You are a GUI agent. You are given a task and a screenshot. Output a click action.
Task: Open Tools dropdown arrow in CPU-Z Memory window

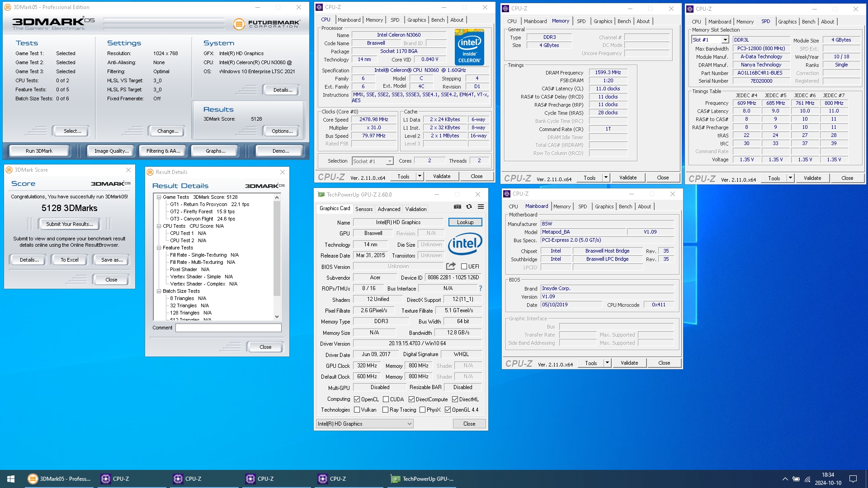pyautogui.click(x=606, y=178)
